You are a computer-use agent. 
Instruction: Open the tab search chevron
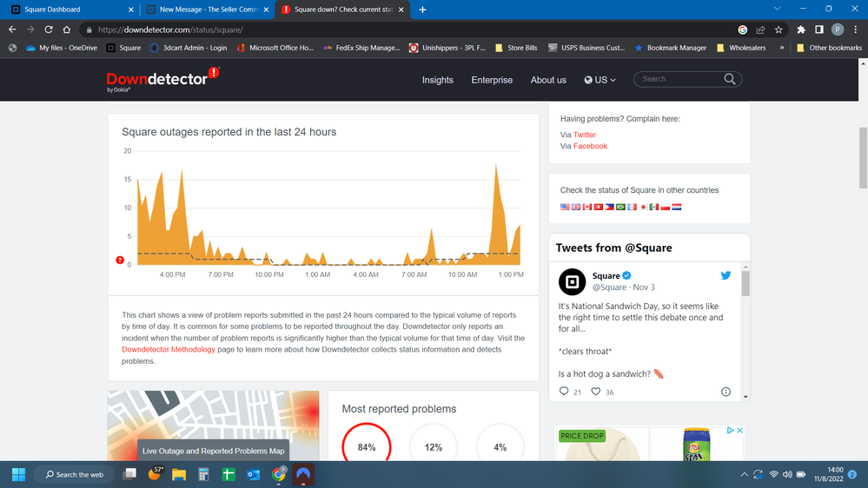778,9
